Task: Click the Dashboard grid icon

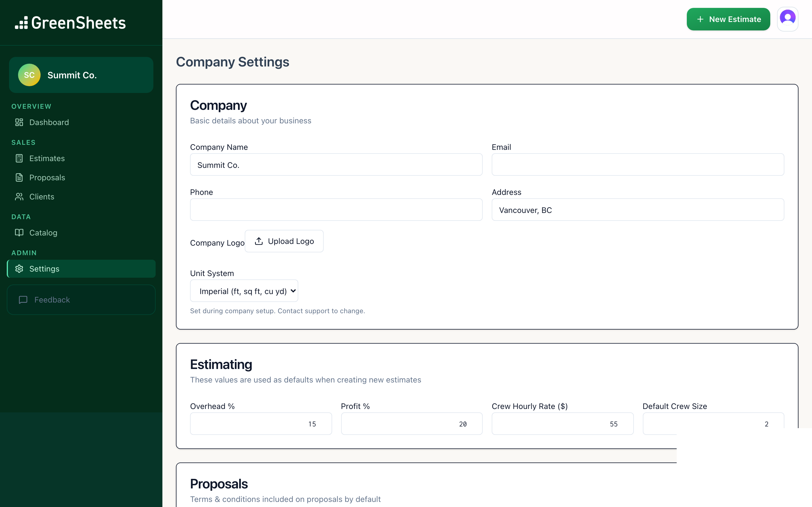Action: click(19, 123)
